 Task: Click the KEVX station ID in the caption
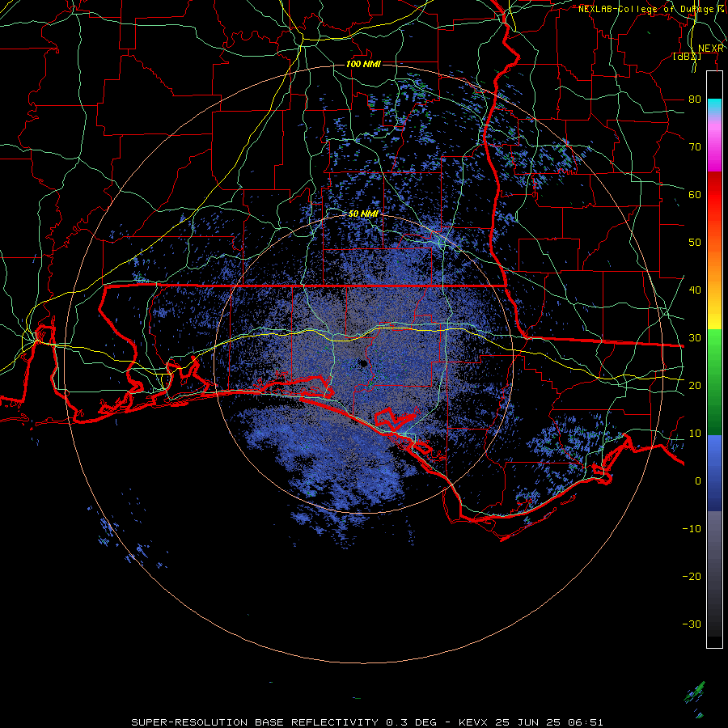474,722
